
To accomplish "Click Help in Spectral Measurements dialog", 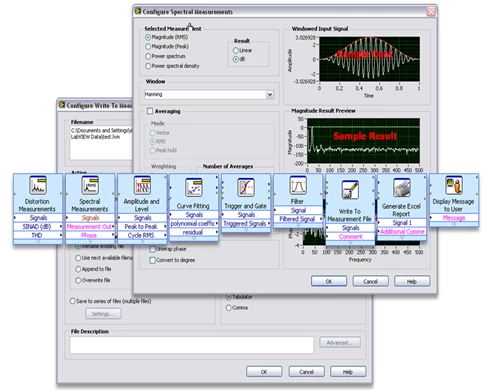I will pyautogui.click(x=412, y=281).
